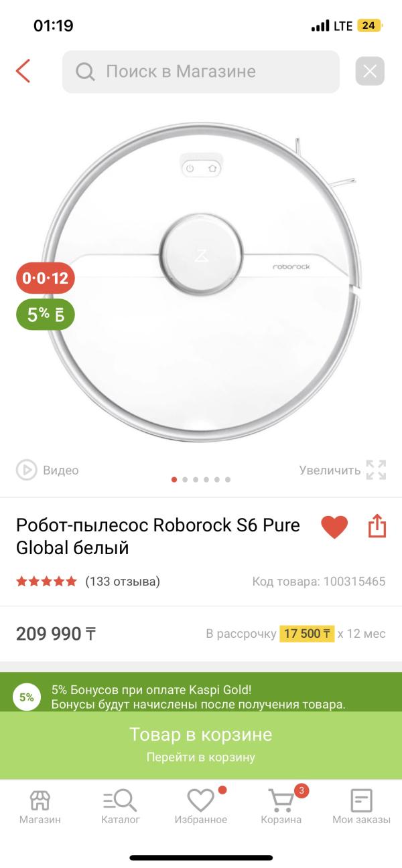Screen dimensions: 402x868
Task: Open the Магазин tab
Action: coord(40,806)
